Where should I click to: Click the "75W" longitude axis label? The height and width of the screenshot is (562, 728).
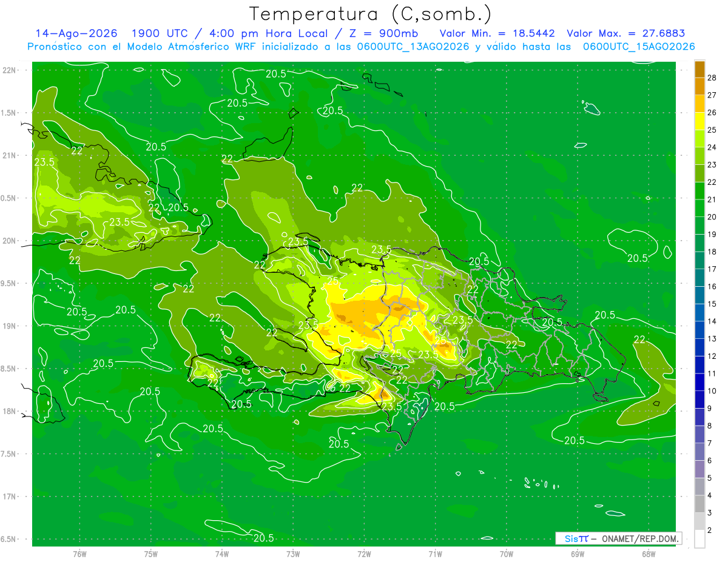[x=151, y=554]
